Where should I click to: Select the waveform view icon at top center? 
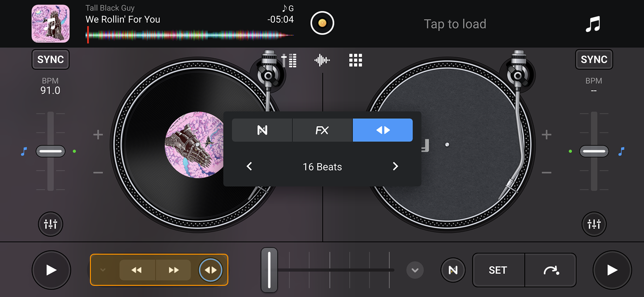[322, 60]
